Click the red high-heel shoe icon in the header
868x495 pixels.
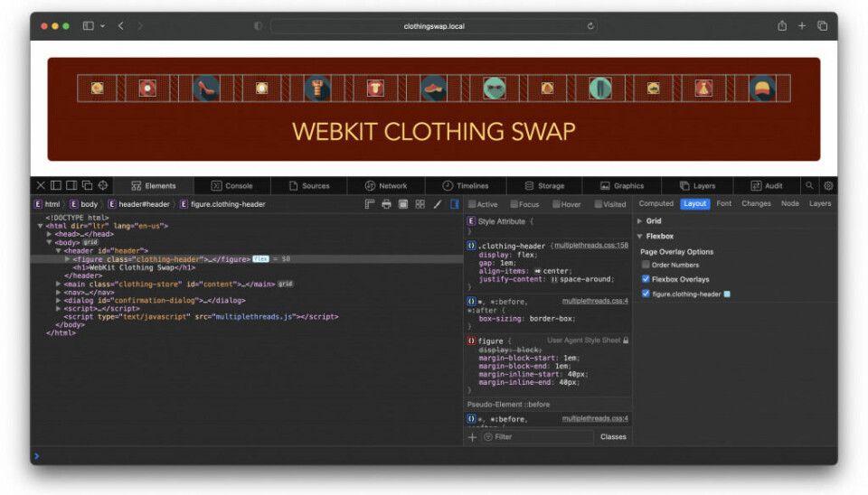tap(206, 89)
